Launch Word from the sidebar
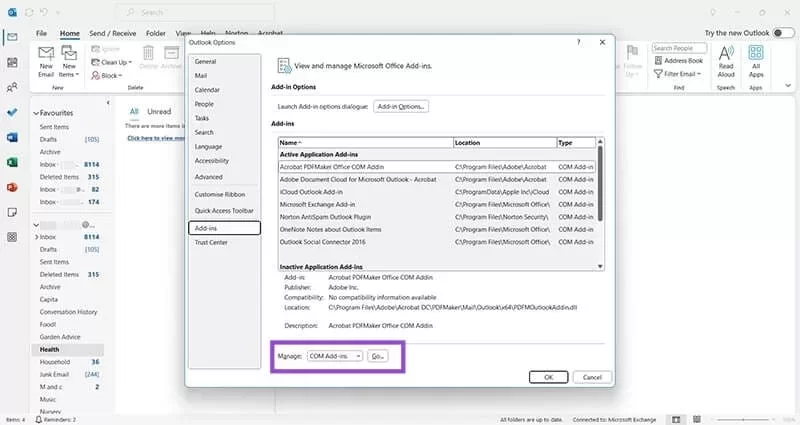The height and width of the screenshot is (425, 800). (x=12, y=137)
